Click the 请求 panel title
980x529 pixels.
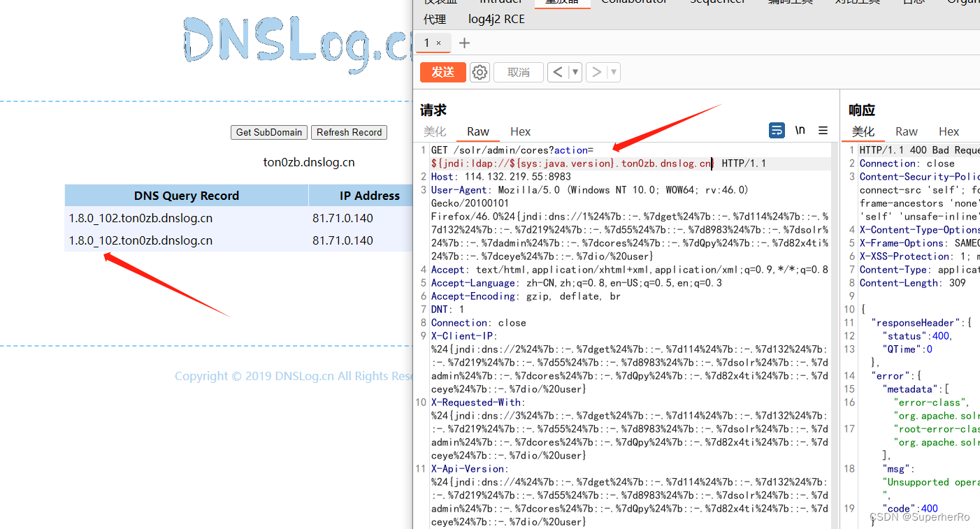coord(433,110)
